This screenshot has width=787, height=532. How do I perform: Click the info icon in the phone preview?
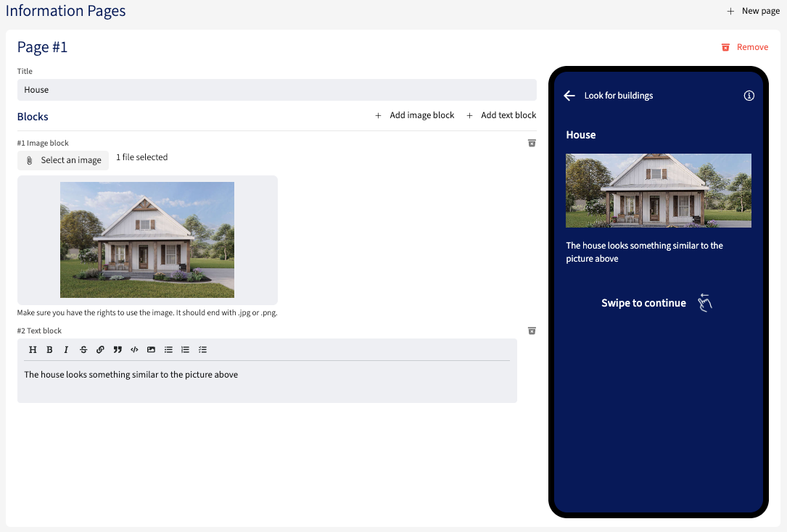[749, 96]
